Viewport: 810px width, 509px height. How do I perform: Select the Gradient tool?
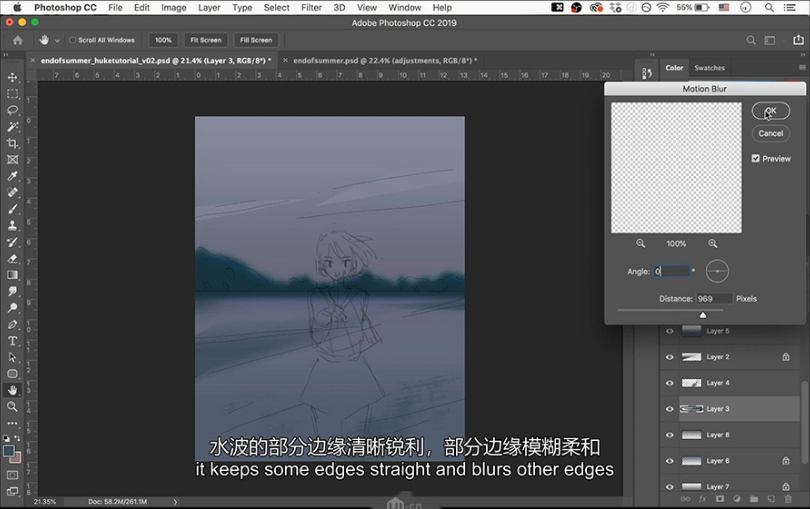(12, 275)
